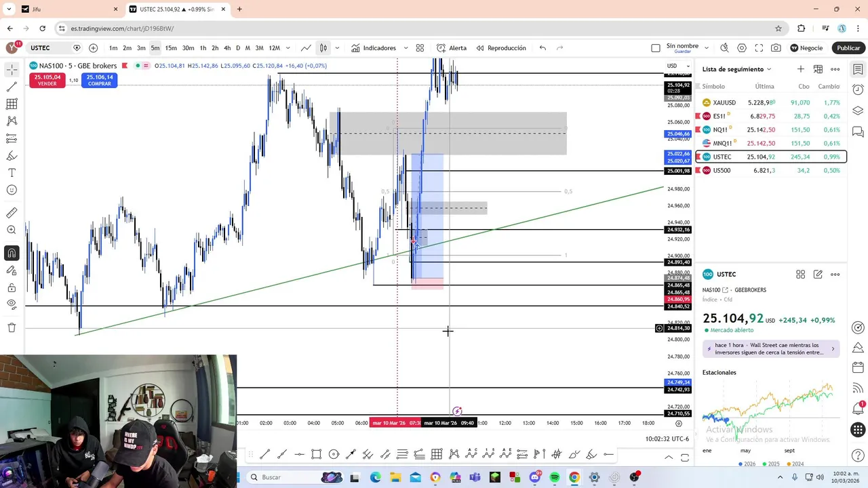Viewport: 868px width, 488px height.
Task: Open the indicator templates grid icon
Action: (x=420, y=48)
